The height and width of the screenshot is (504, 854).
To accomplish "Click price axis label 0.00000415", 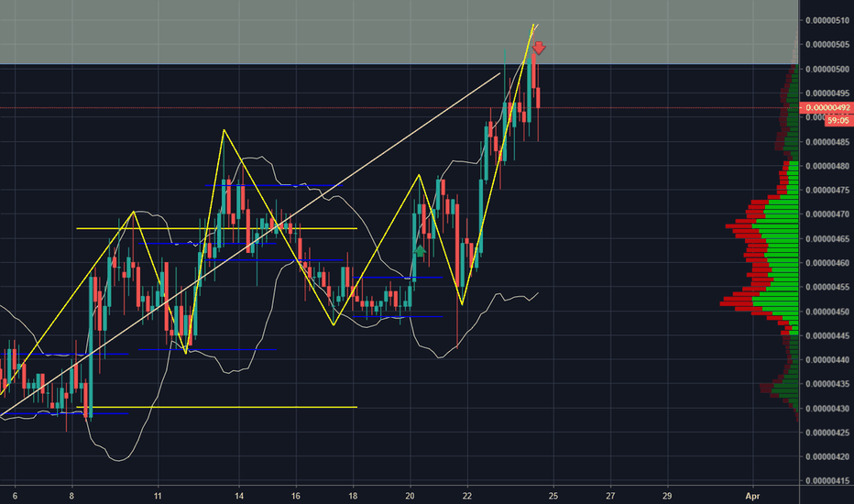I will pyautogui.click(x=827, y=480).
